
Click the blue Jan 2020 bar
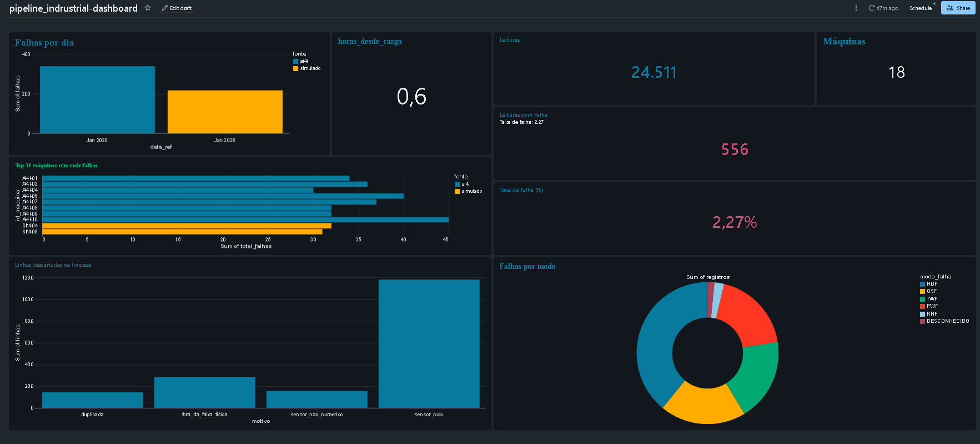pyautogui.click(x=97, y=100)
